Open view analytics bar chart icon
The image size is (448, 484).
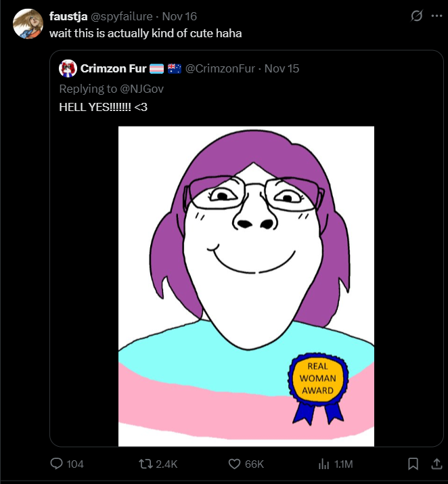pos(323,464)
